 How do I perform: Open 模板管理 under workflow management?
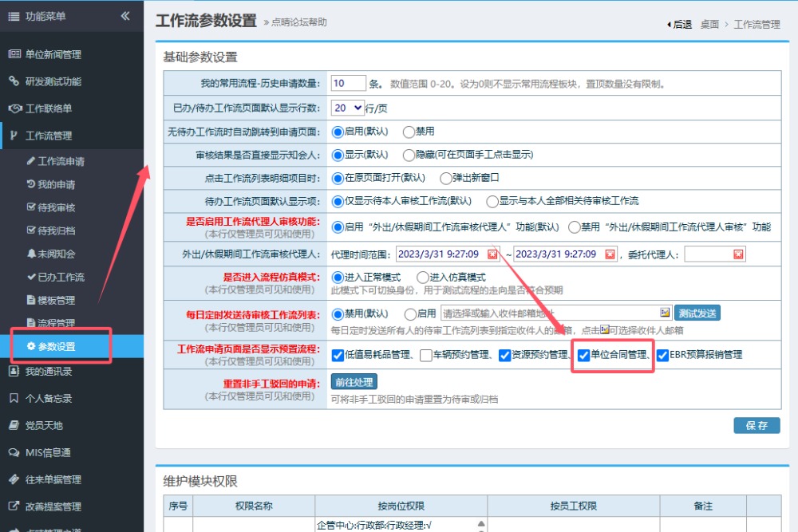56,300
